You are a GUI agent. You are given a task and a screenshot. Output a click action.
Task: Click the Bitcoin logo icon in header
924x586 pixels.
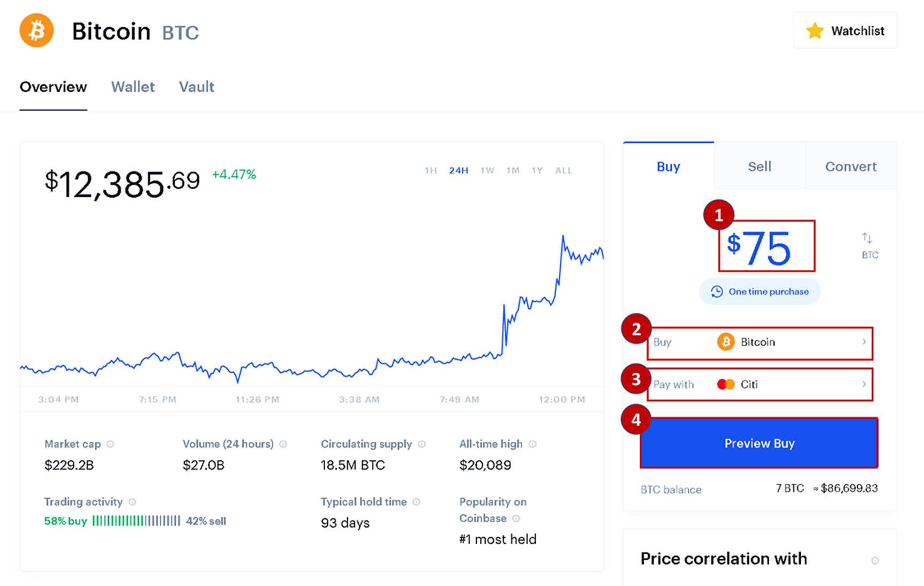coord(36,31)
